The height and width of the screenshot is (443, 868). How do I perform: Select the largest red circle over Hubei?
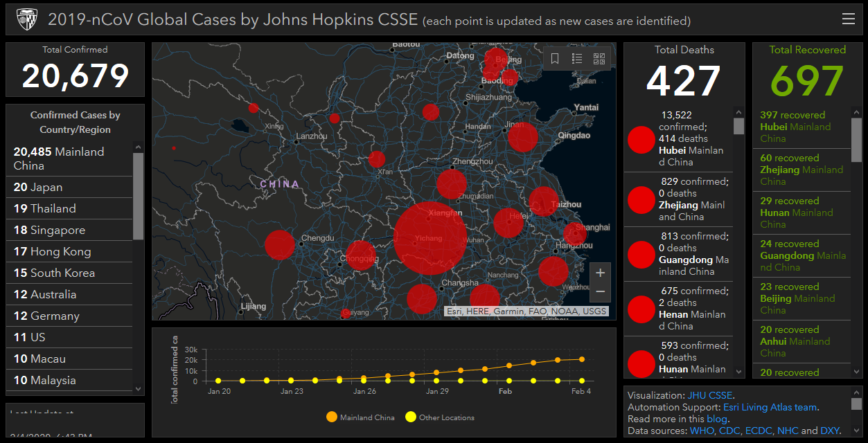click(429, 238)
